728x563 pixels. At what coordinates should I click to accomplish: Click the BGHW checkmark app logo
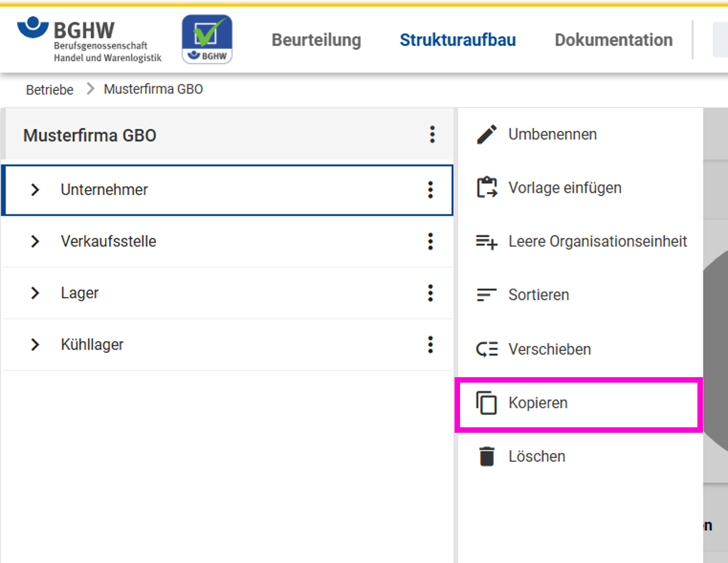click(x=207, y=40)
